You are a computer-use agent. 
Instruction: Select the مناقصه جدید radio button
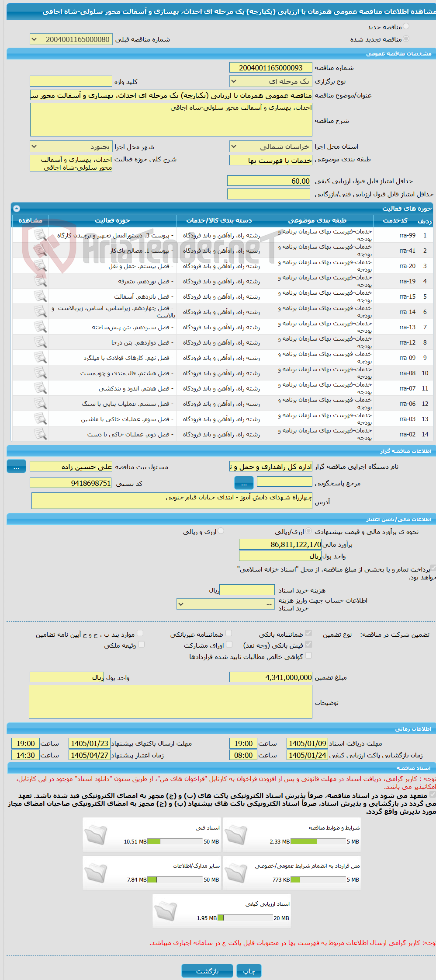point(406,27)
